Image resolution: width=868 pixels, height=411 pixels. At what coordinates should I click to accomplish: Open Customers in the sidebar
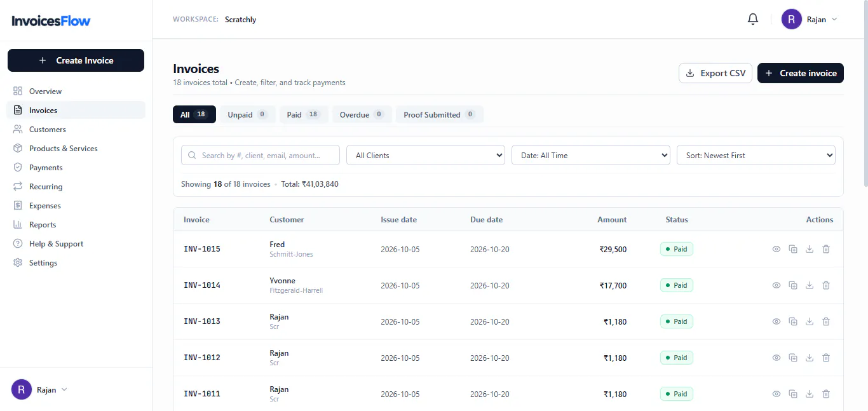(x=76, y=129)
